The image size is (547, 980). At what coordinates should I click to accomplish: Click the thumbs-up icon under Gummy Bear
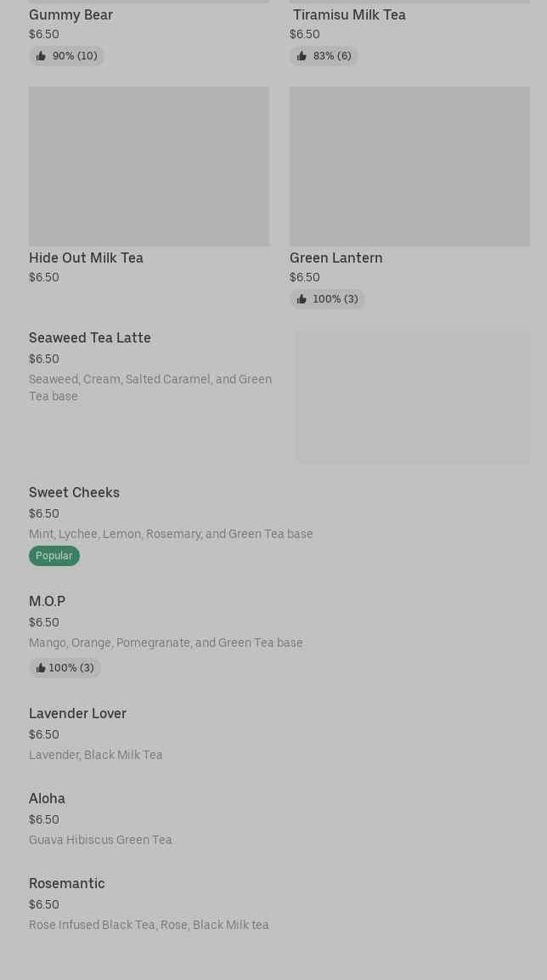point(41,56)
